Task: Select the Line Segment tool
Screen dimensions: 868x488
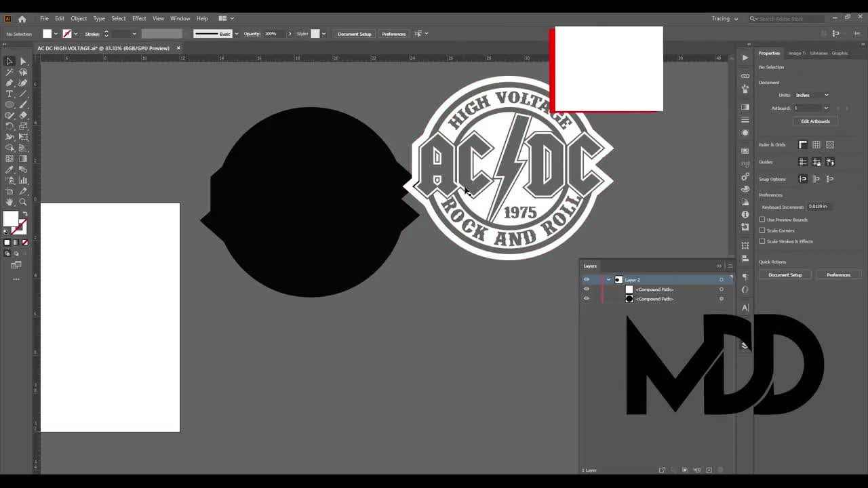Action: click(x=23, y=94)
